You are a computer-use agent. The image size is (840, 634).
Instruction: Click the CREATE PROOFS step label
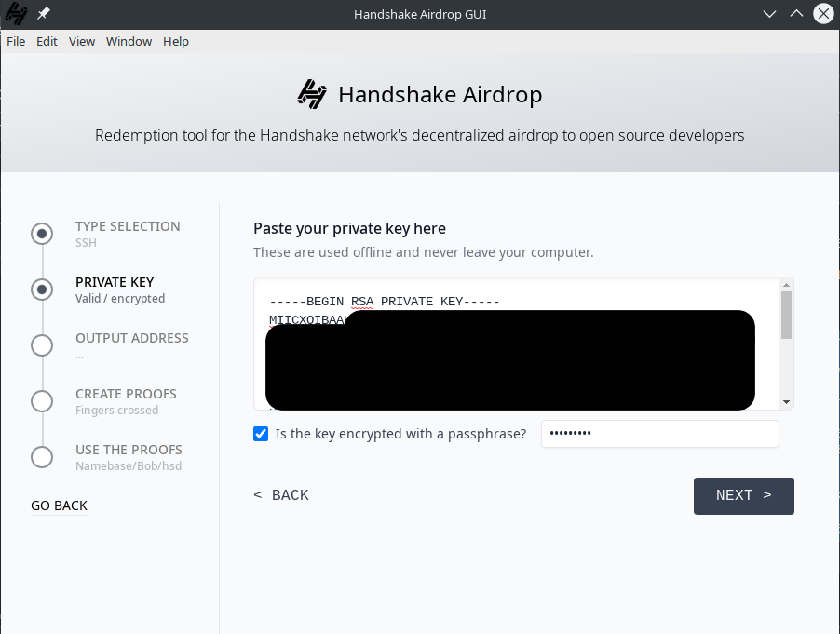(x=126, y=394)
